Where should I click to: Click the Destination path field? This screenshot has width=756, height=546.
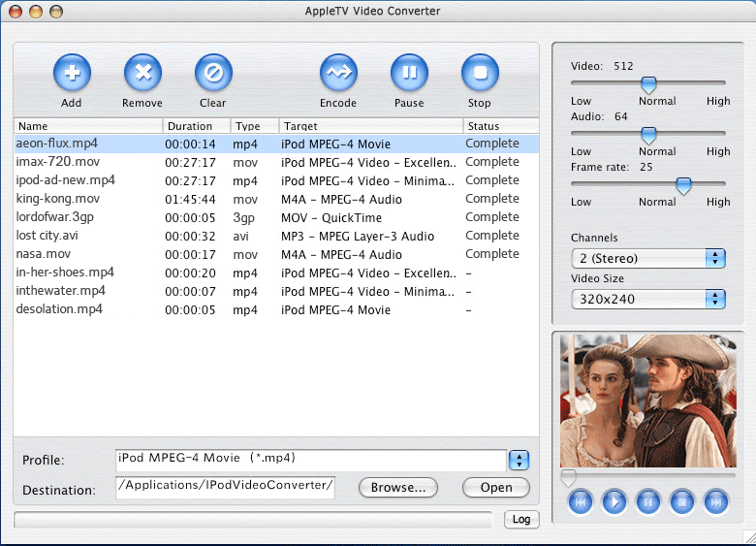[225, 488]
